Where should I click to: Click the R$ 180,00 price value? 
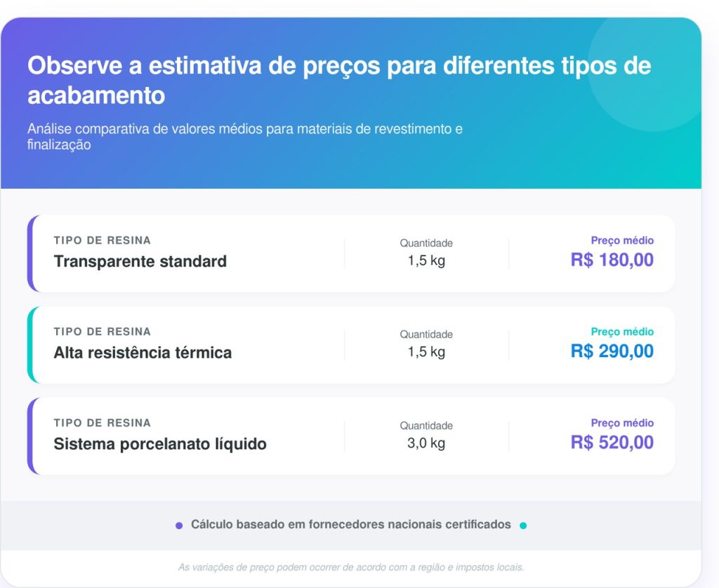612,260
